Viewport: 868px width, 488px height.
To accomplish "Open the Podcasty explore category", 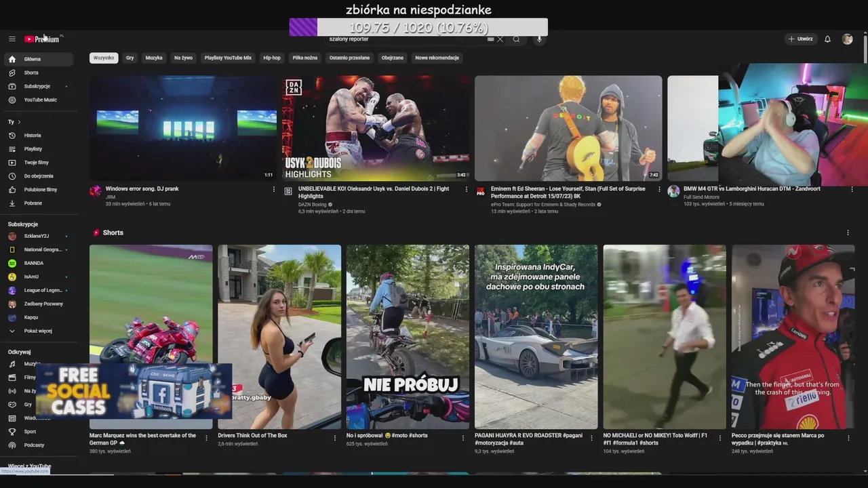I will coord(39,445).
